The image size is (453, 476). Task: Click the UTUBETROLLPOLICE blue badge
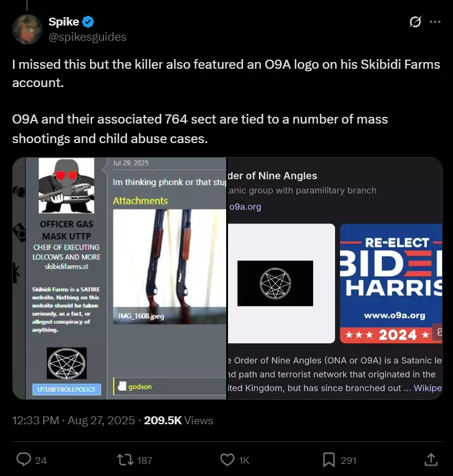tap(66, 390)
